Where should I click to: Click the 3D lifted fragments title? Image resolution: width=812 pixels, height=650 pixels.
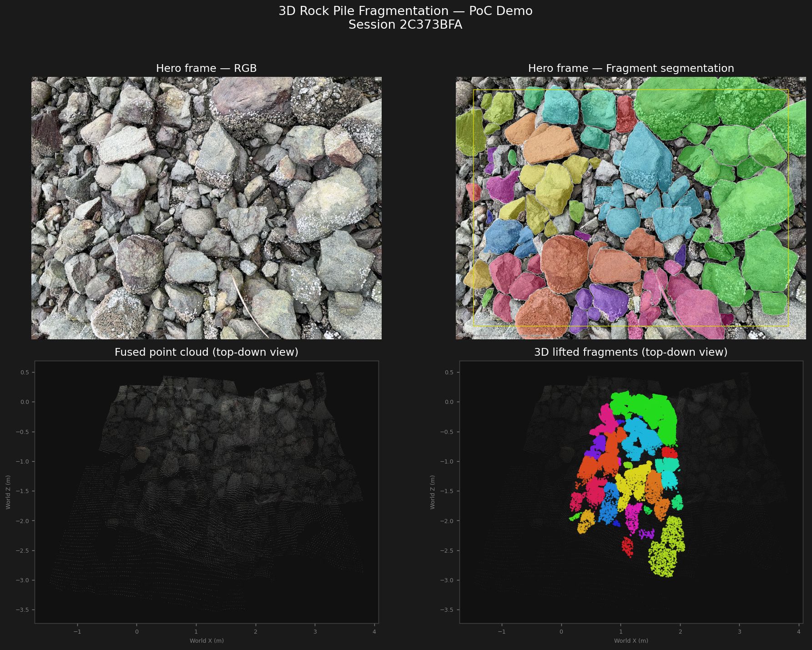[x=631, y=352]
